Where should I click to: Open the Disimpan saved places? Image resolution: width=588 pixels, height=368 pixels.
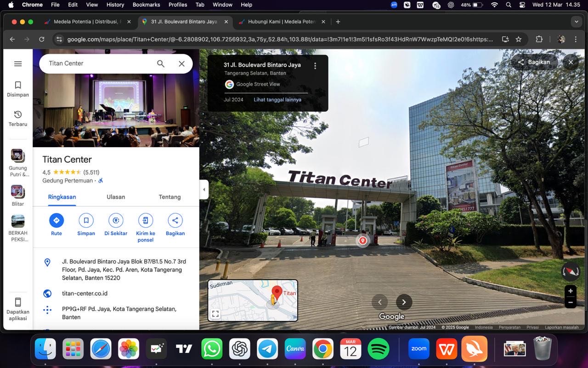(18, 89)
